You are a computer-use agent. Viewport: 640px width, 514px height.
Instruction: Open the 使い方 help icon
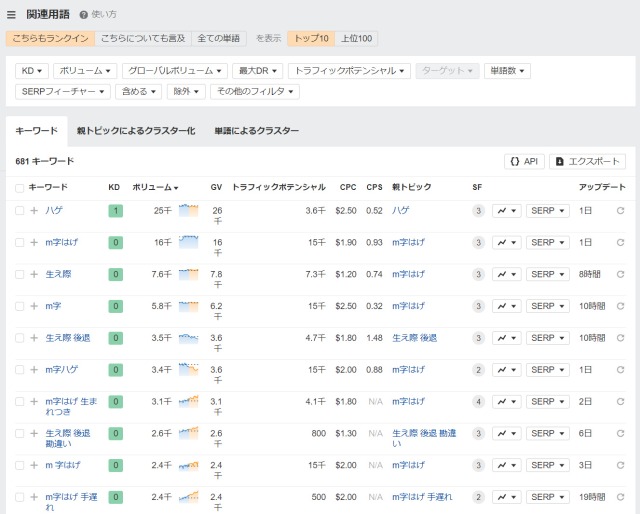84,15
